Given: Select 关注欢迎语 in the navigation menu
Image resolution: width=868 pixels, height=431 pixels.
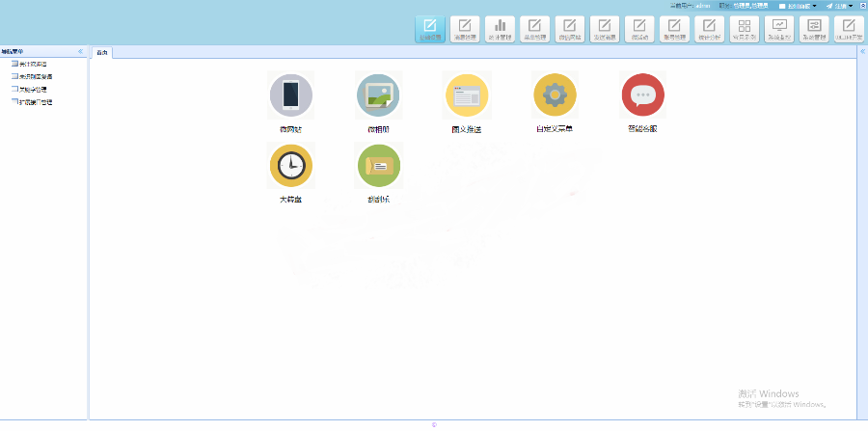Looking at the screenshot, I should 33,65.
